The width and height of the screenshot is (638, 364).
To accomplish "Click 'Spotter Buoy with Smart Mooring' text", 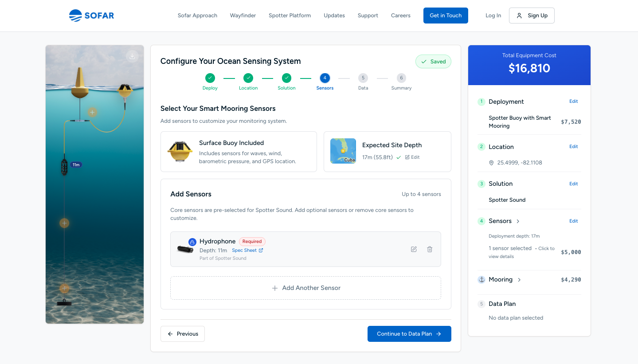I will tap(520, 122).
